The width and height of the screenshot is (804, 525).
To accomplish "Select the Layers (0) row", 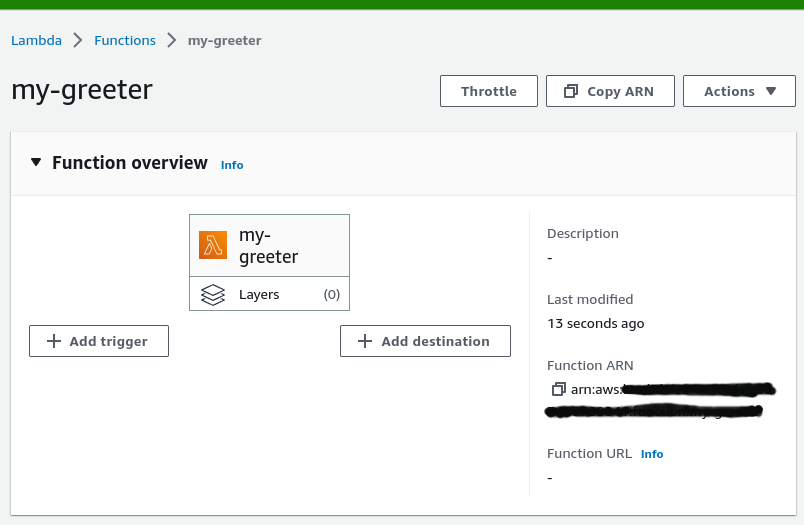I will coord(269,294).
